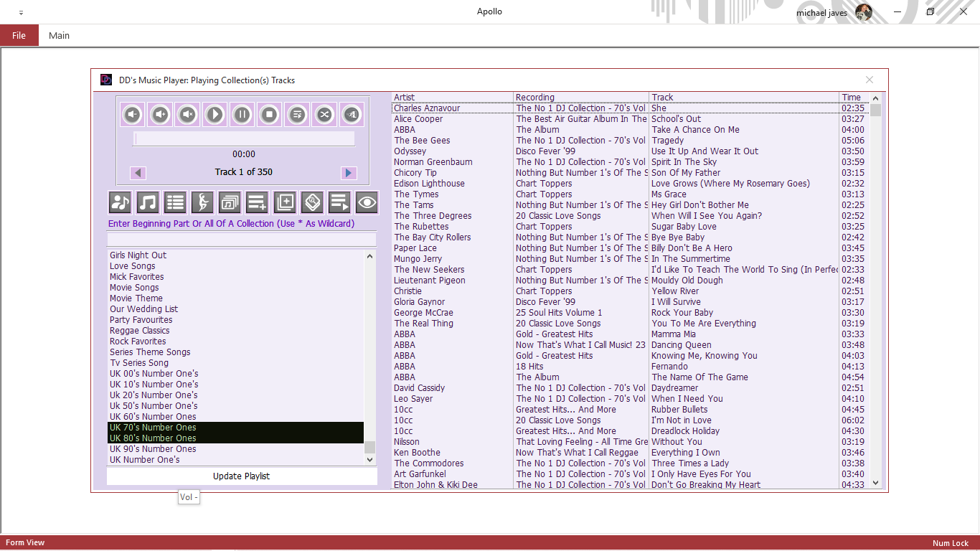
Task: Click the exit player round button
Action: [x=351, y=114]
